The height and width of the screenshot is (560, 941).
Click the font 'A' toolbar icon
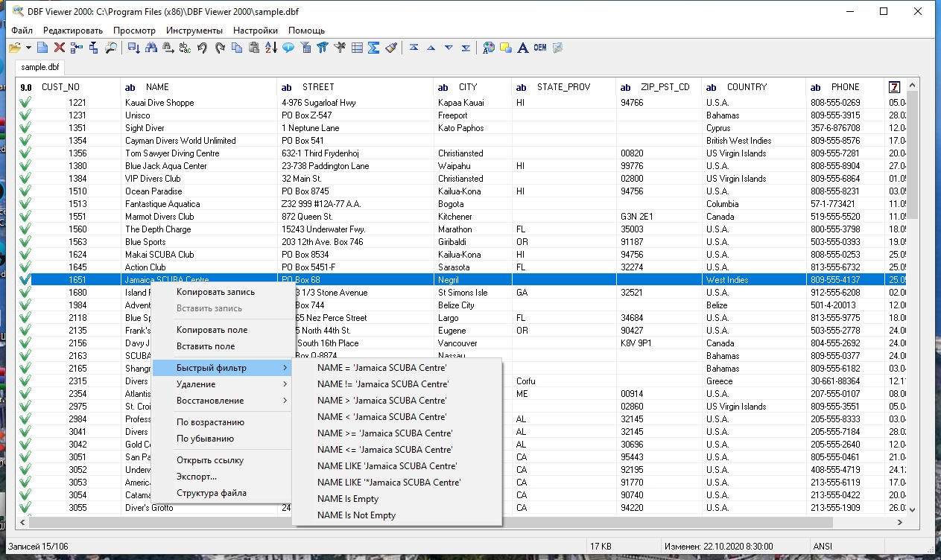coord(523,48)
